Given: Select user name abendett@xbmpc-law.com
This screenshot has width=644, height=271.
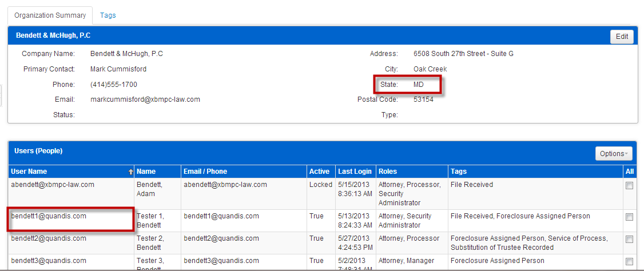Looking at the screenshot, I should click(53, 185).
